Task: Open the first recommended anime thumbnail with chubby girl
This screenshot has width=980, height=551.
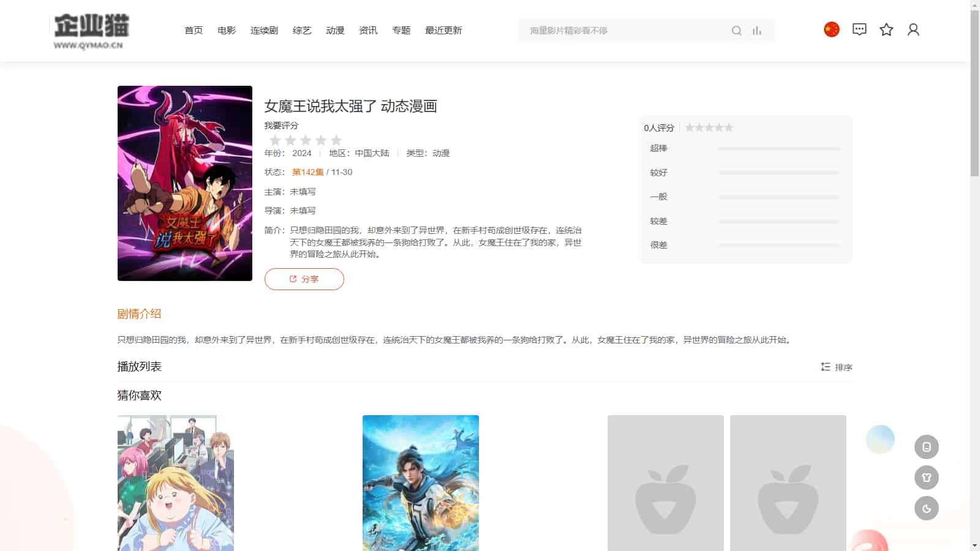Action: click(176, 483)
